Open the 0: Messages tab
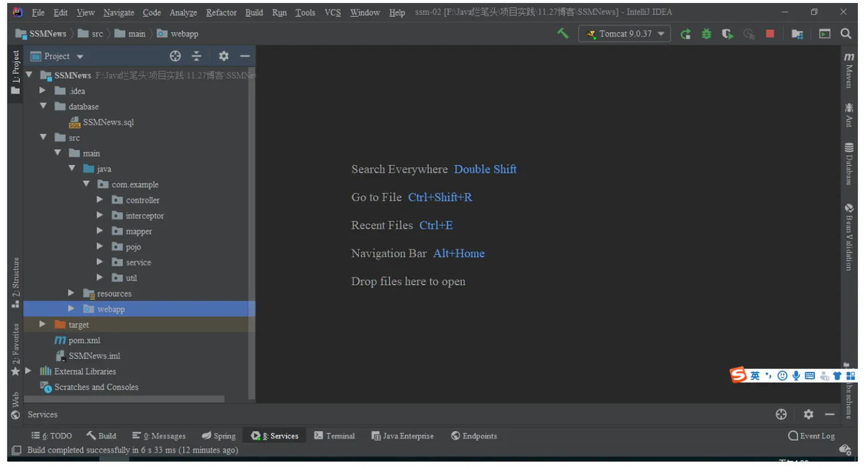Viewport: 868px width, 467px height. point(159,436)
